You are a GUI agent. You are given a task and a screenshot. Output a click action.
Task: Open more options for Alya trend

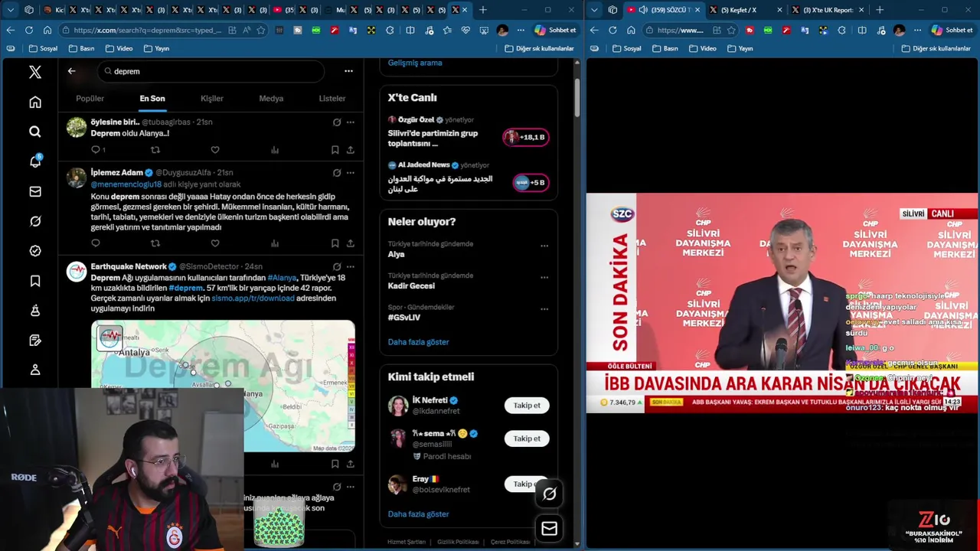[544, 246]
